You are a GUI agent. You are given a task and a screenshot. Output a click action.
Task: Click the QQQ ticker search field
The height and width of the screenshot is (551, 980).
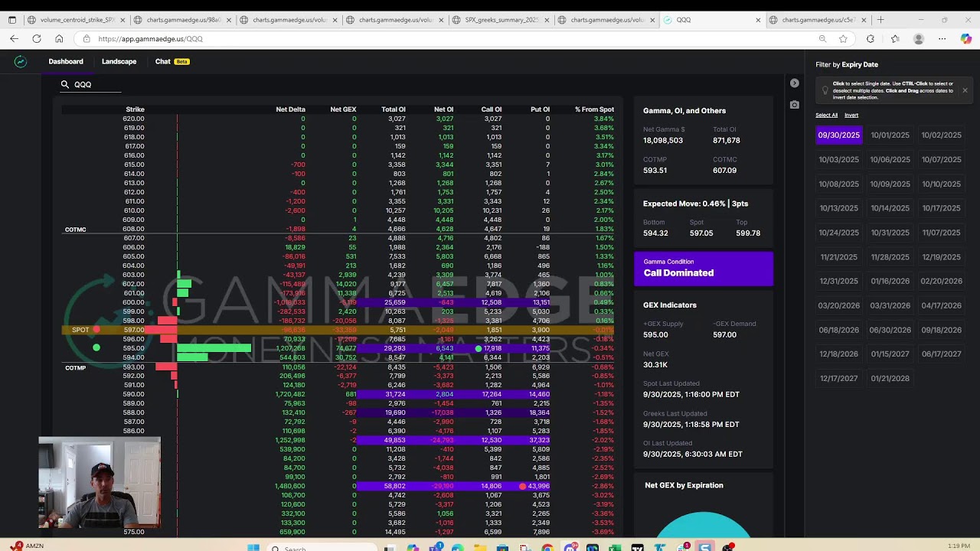click(x=90, y=84)
